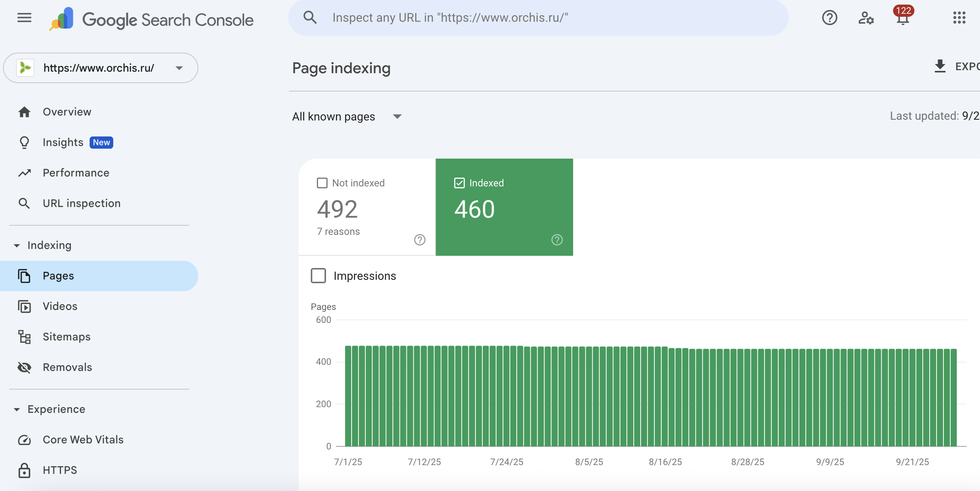The image size is (980, 491).
Task: Open notifications bell with 122 badge
Action: tap(903, 18)
